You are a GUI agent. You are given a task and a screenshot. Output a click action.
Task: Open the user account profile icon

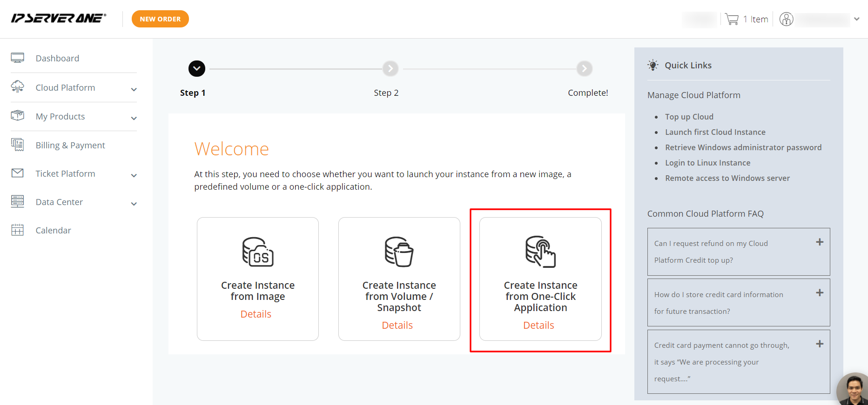pos(786,19)
